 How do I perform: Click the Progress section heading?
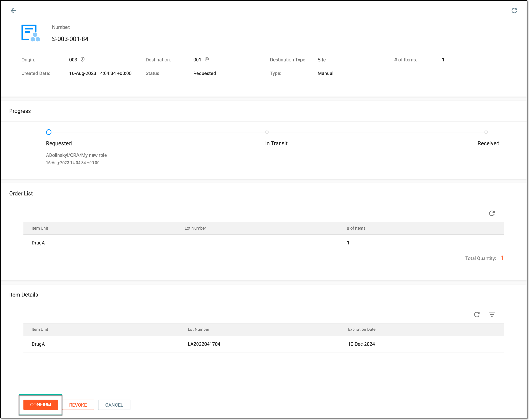click(x=20, y=111)
